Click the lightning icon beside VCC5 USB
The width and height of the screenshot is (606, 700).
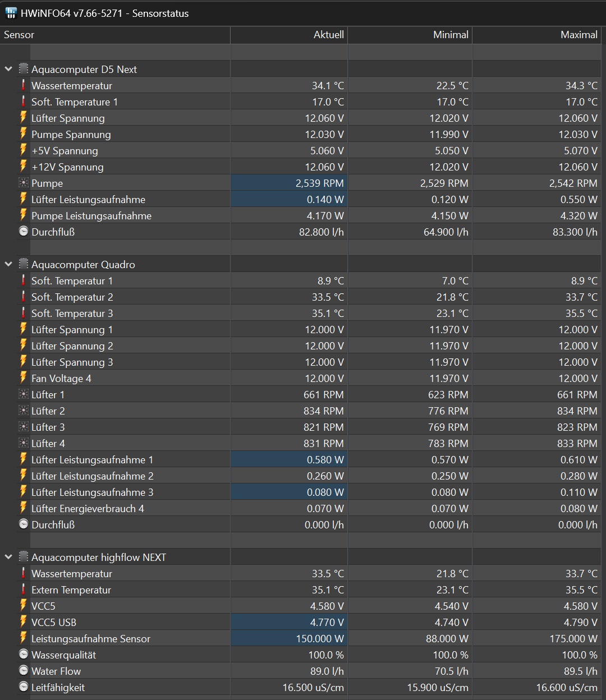[x=24, y=622]
